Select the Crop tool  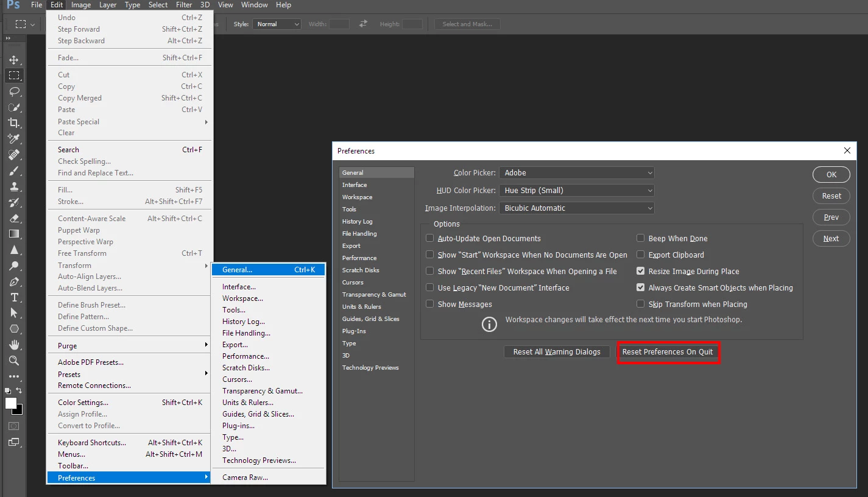tap(13, 123)
